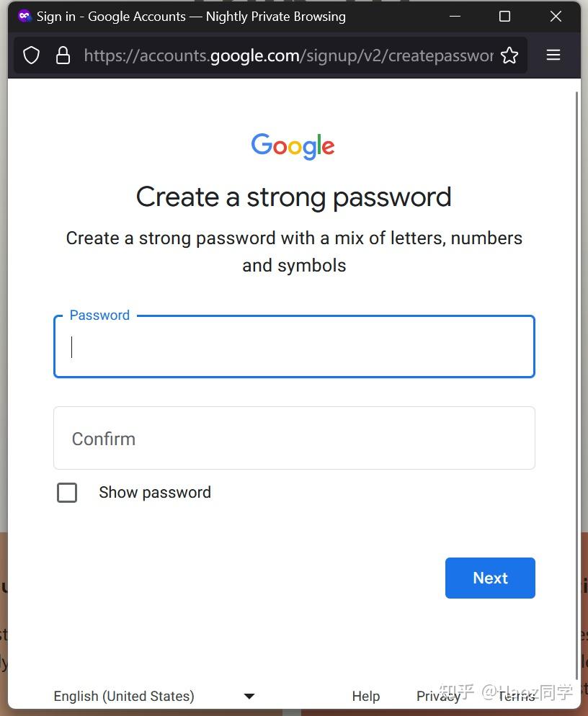Image resolution: width=588 pixels, height=716 pixels.
Task: Open the Firefox hamburger application menu
Action: point(553,55)
